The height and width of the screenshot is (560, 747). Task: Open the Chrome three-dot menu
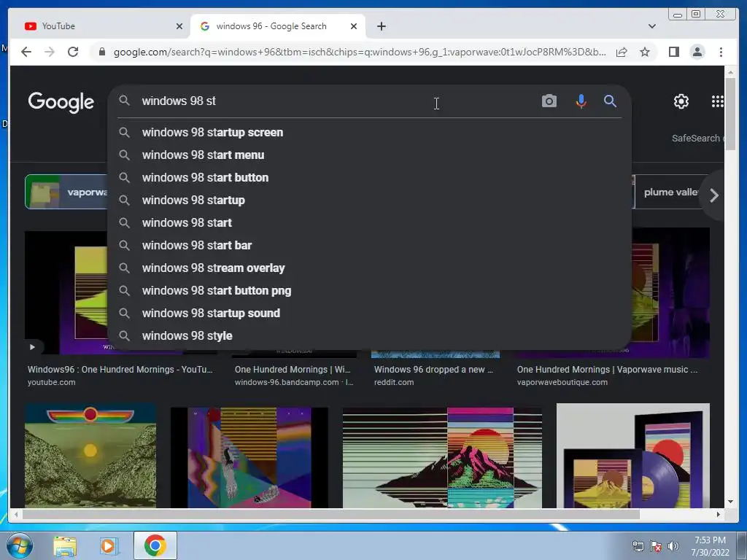(721, 52)
